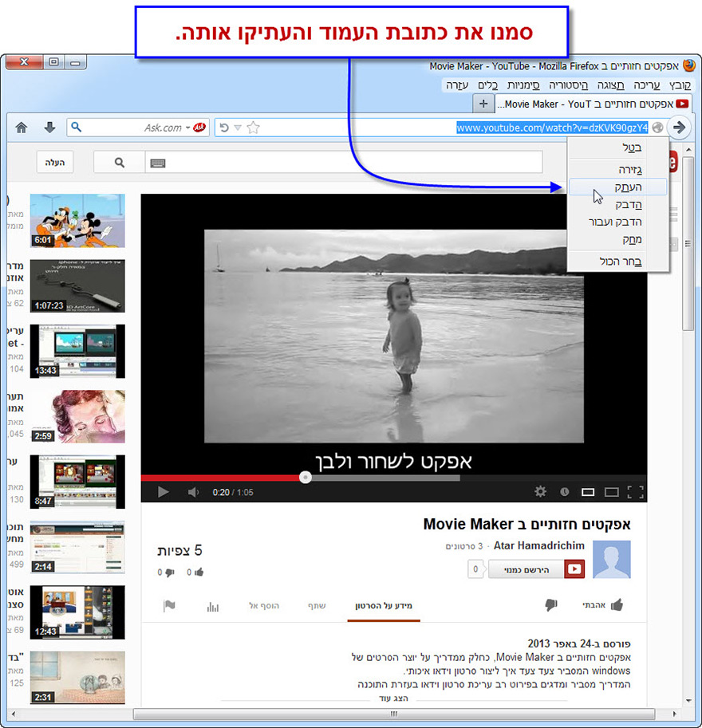The height and width of the screenshot is (728, 702).
Task: Choose הדבק in the context menu
Action: point(618,205)
